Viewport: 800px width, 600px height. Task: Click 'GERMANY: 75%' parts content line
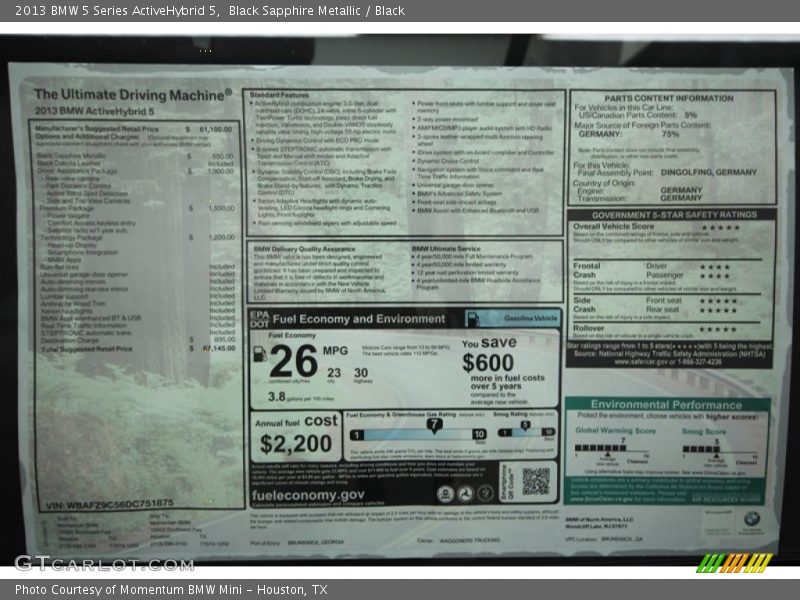629,134
